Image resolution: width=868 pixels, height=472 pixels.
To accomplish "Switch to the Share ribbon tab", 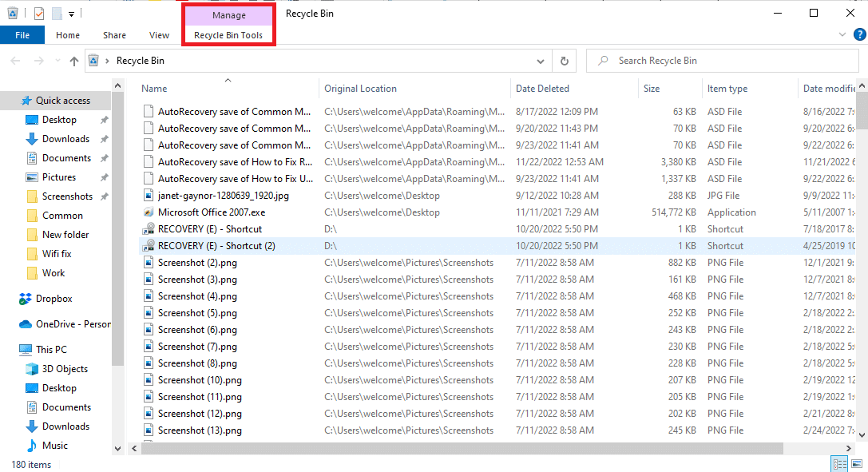I will click(113, 35).
